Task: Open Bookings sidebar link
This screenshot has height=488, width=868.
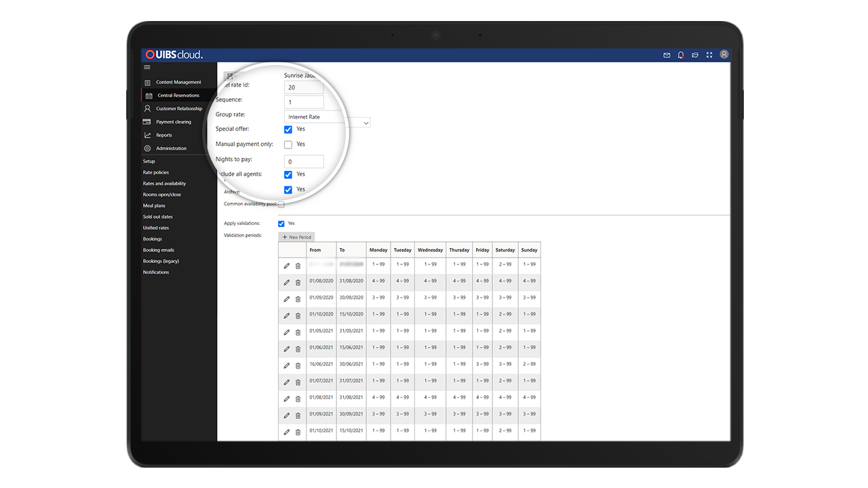Action: pyautogui.click(x=153, y=239)
